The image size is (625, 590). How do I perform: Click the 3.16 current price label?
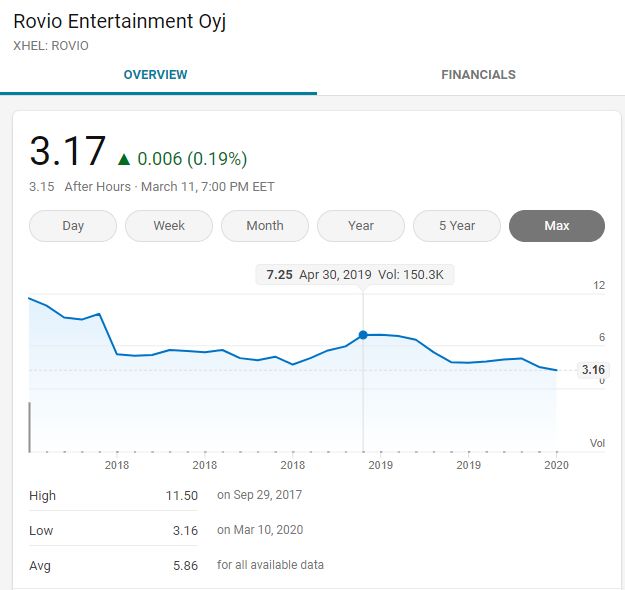click(x=593, y=370)
